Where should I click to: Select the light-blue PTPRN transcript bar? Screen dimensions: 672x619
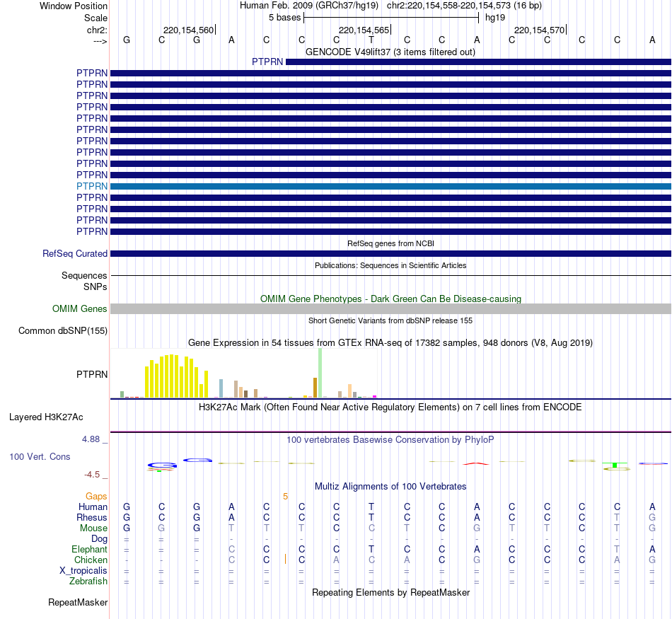390,187
